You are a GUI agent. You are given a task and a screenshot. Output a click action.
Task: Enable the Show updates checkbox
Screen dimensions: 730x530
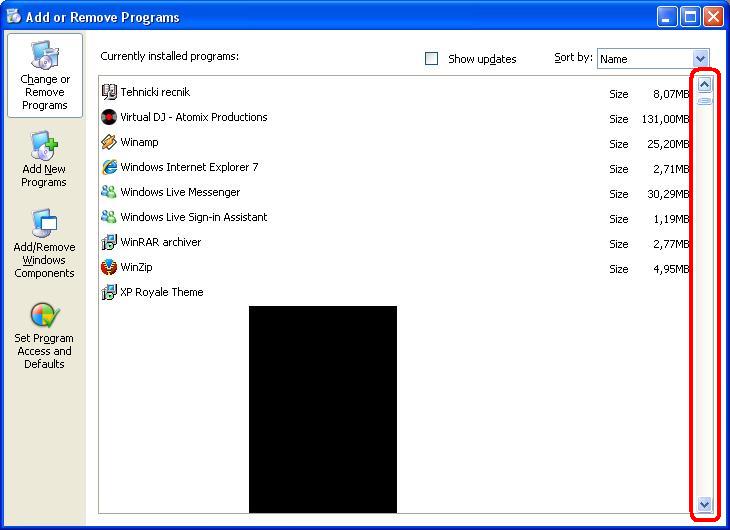[x=432, y=59]
